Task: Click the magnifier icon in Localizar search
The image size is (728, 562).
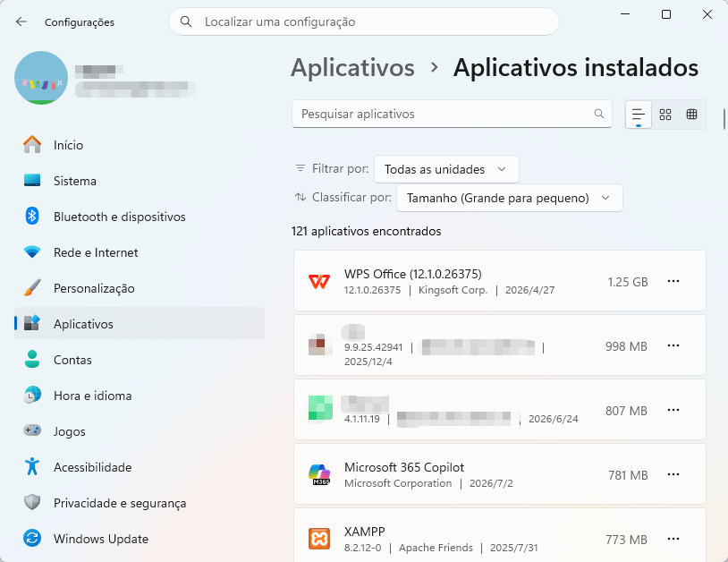Action: point(186,21)
